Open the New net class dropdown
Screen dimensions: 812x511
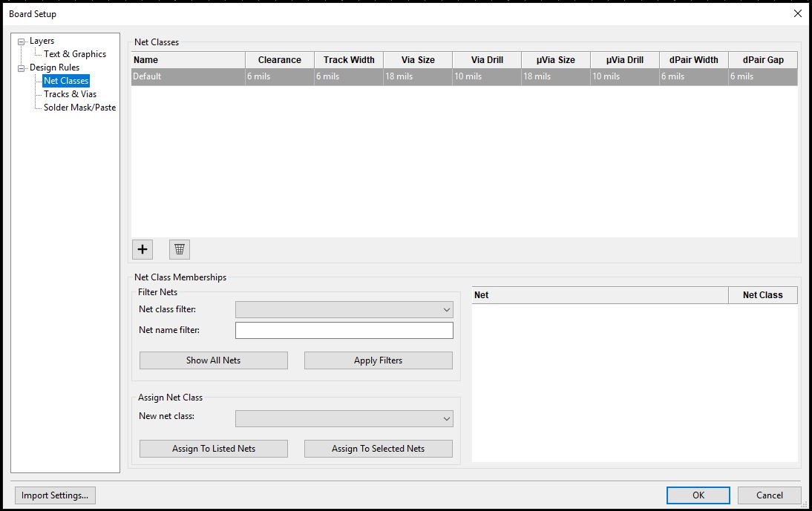click(344, 418)
